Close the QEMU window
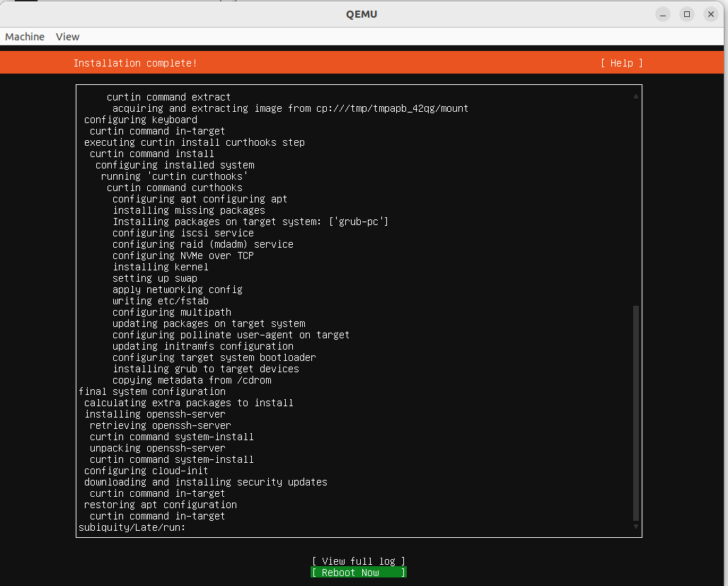The height and width of the screenshot is (586, 728). click(x=710, y=13)
